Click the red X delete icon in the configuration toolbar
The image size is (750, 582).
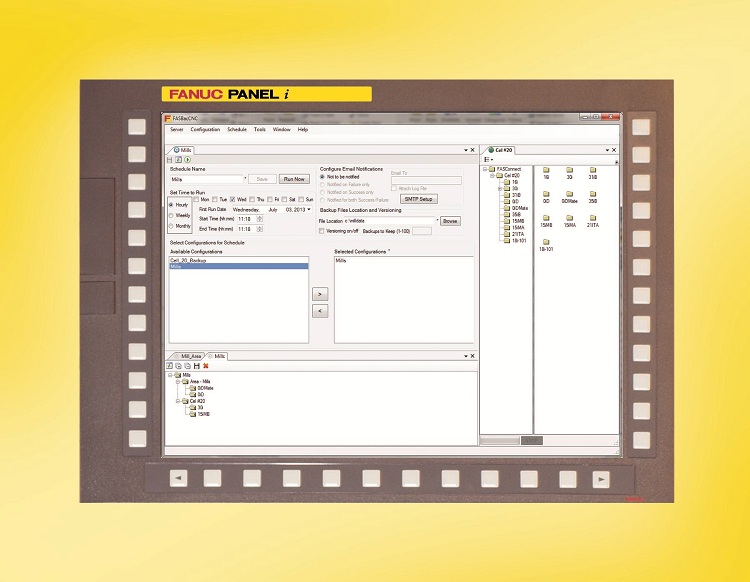click(x=206, y=366)
